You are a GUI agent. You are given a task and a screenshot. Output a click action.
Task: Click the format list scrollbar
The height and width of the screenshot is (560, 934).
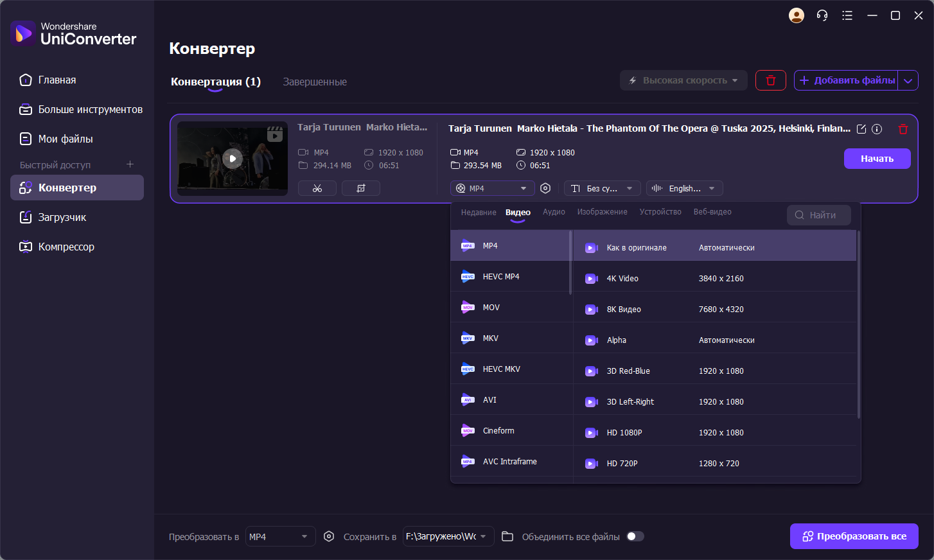pos(570,262)
